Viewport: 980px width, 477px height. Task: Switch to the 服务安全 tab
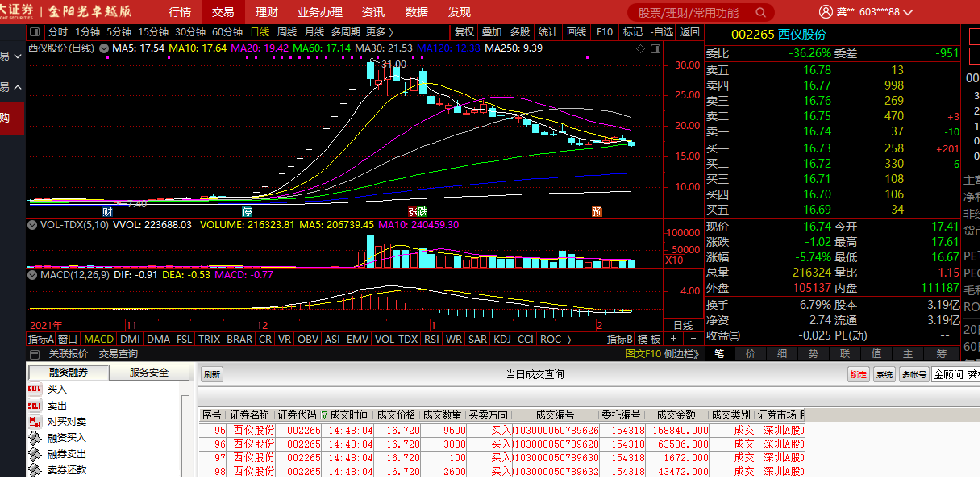click(149, 373)
